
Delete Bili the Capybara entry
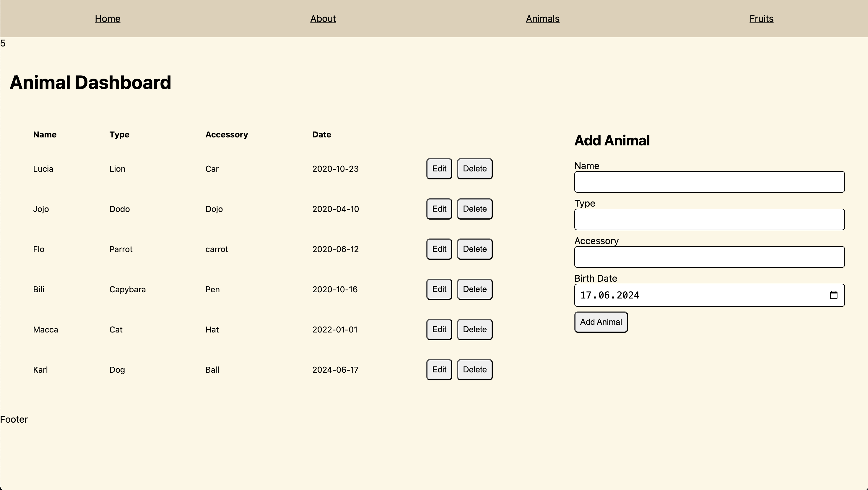[474, 289]
